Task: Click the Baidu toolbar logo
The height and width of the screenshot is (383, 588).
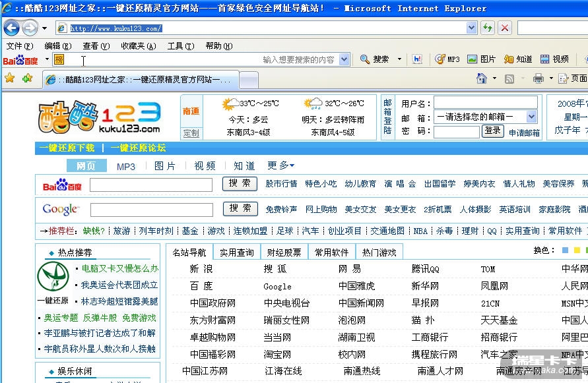Action: (20, 59)
